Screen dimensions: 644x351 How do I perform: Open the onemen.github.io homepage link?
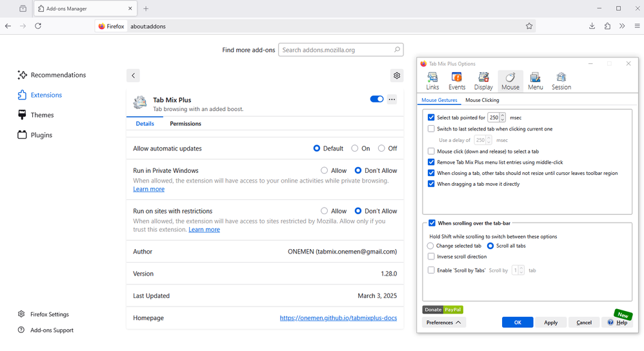point(338,318)
